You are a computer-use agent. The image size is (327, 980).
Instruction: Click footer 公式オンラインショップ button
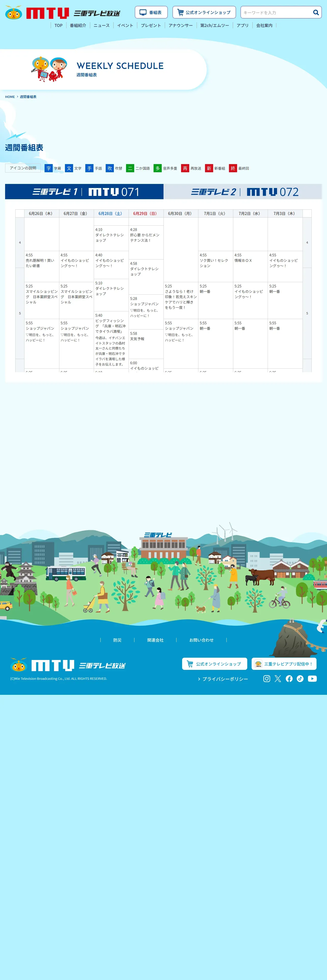[x=214, y=664]
